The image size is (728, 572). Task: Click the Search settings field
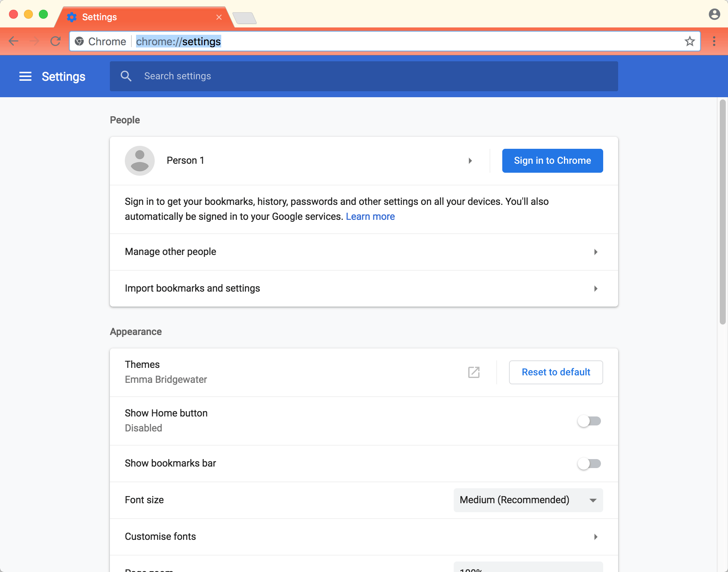coord(364,76)
